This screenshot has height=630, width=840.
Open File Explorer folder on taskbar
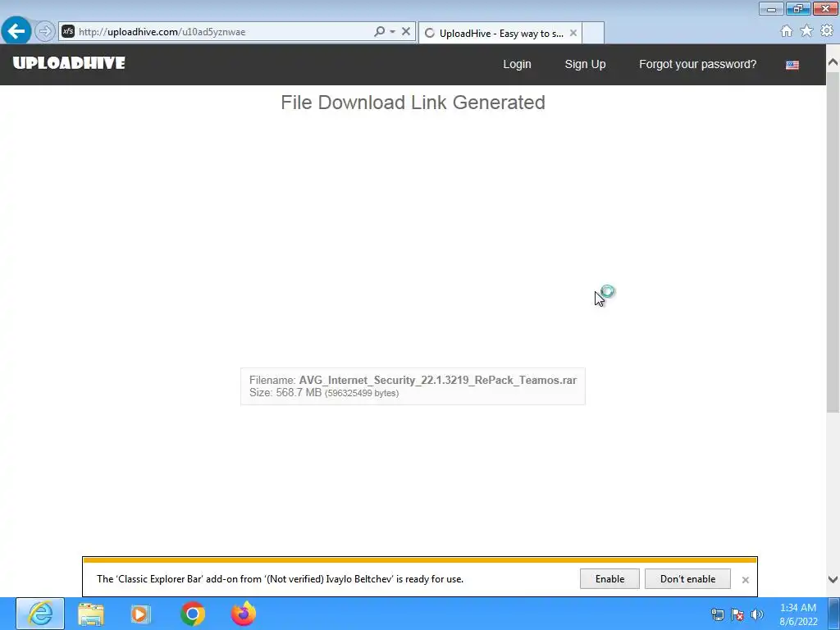(x=91, y=614)
